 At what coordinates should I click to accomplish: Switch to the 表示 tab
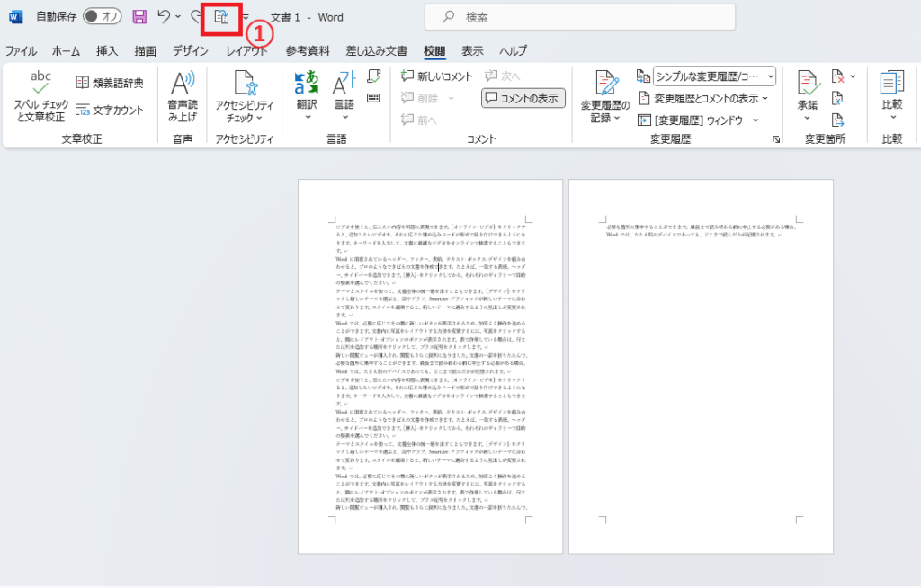tap(472, 51)
